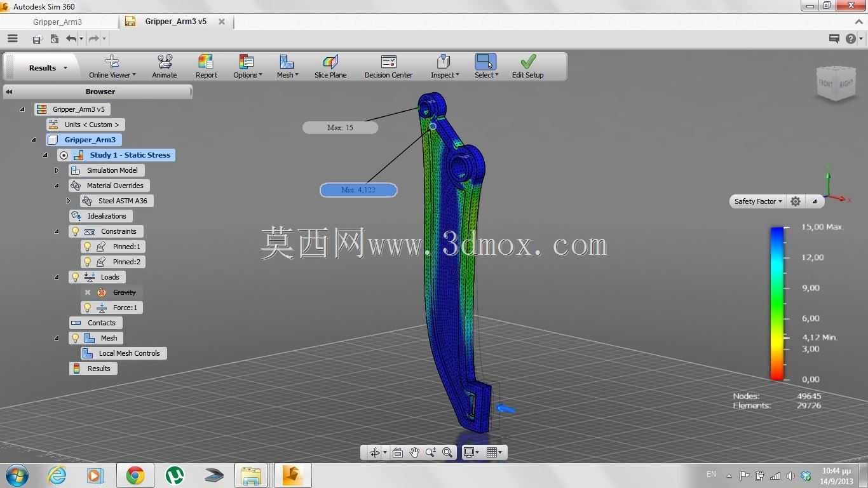Collapse the Constraints node
This screenshot has width=868, height=488.
[57, 231]
